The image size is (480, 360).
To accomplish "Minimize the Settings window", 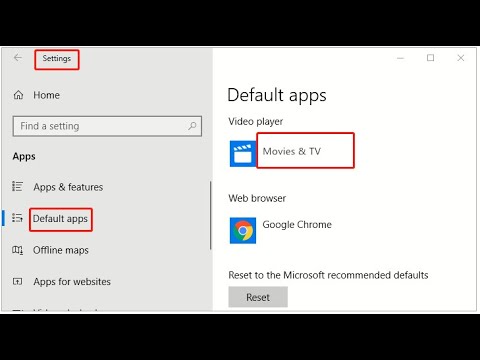I will (400, 58).
